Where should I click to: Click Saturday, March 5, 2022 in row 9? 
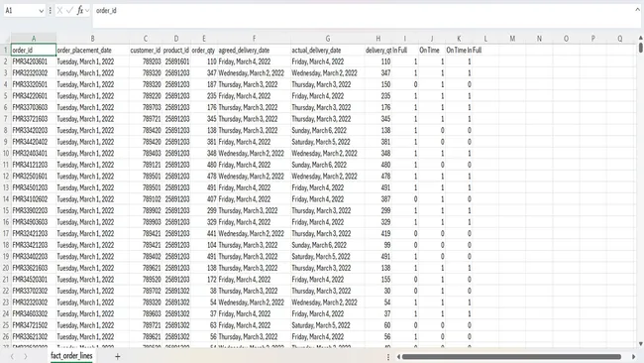pos(327,142)
